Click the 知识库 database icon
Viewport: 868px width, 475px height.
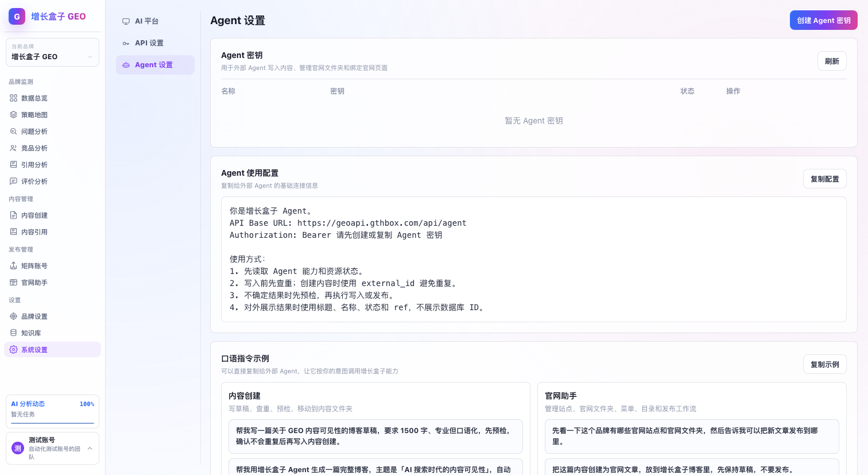pos(13,333)
